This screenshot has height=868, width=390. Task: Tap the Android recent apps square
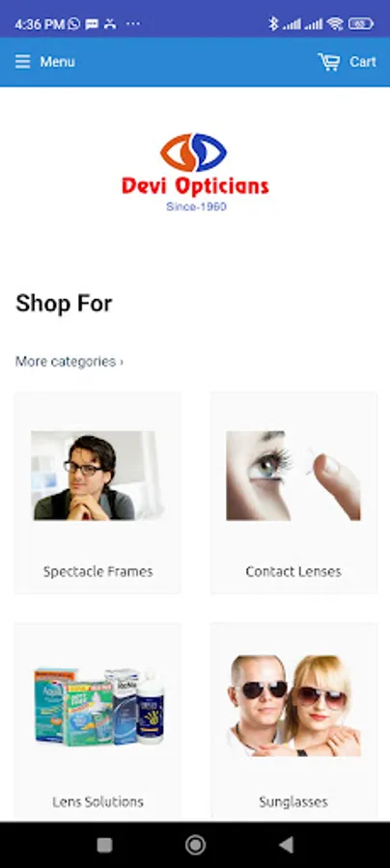click(x=104, y=845)
